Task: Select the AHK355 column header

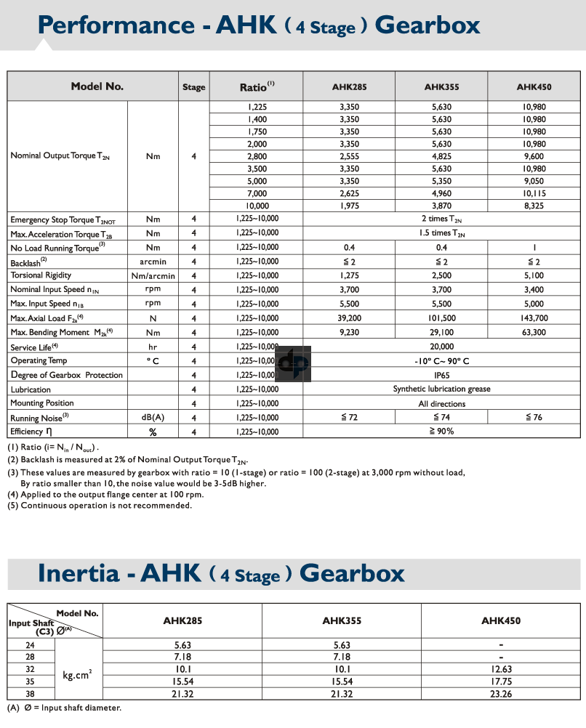Action: click(x=440, y=86)
